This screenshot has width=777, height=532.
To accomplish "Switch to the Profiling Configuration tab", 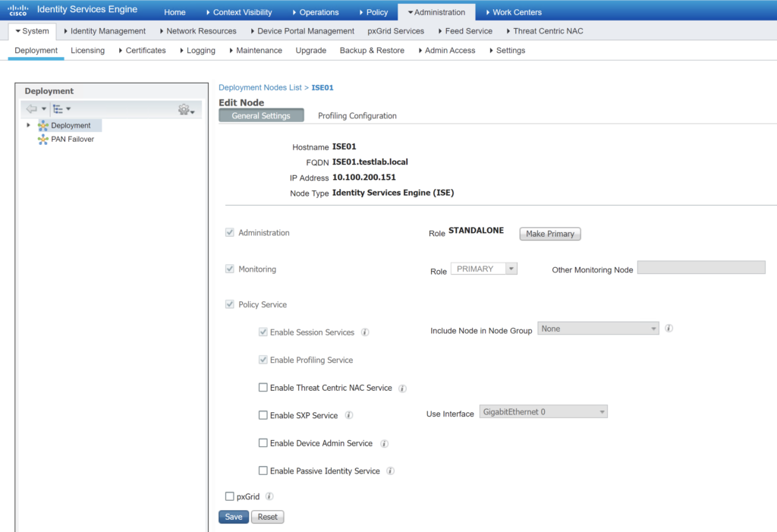I will 357,116.
